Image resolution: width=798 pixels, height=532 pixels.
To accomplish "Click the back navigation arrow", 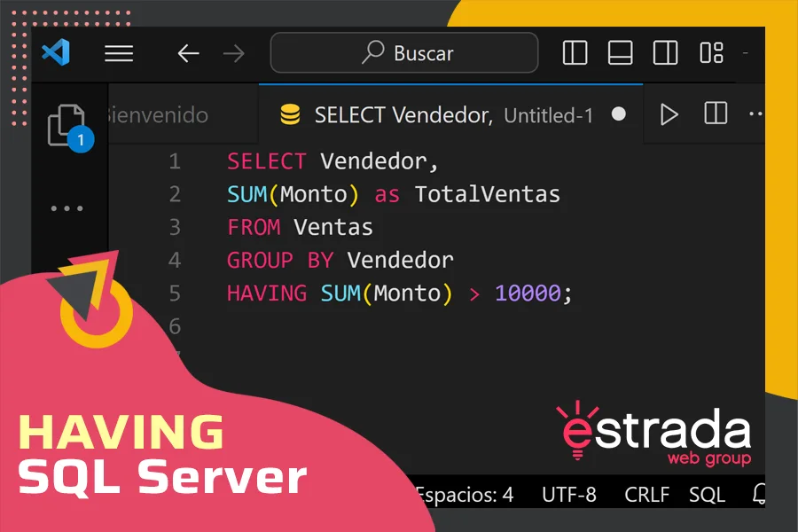I will click(x=188, y=53).
